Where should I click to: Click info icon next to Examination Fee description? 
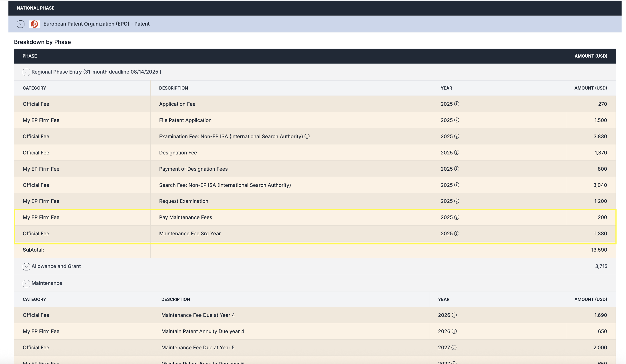(307, 136)
